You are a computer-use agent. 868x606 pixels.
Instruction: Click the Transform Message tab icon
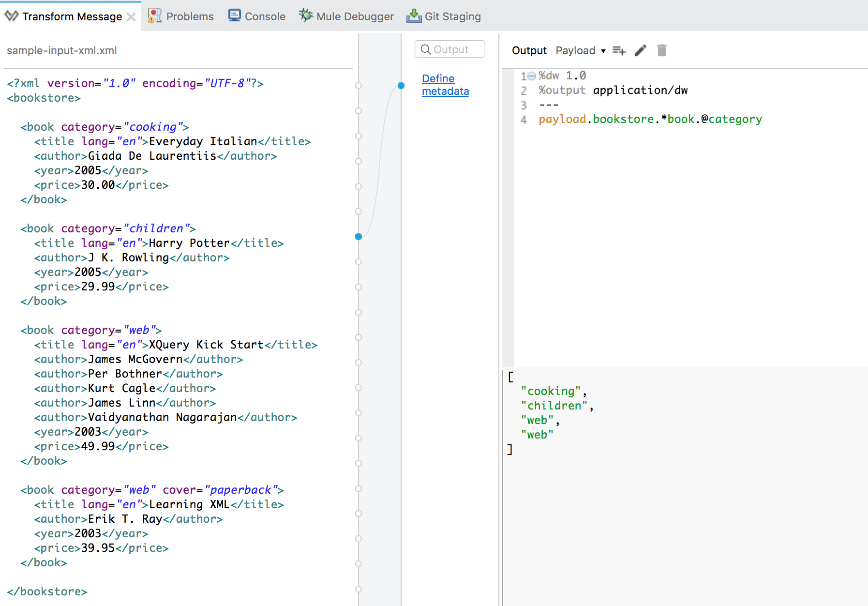(12, 16)
